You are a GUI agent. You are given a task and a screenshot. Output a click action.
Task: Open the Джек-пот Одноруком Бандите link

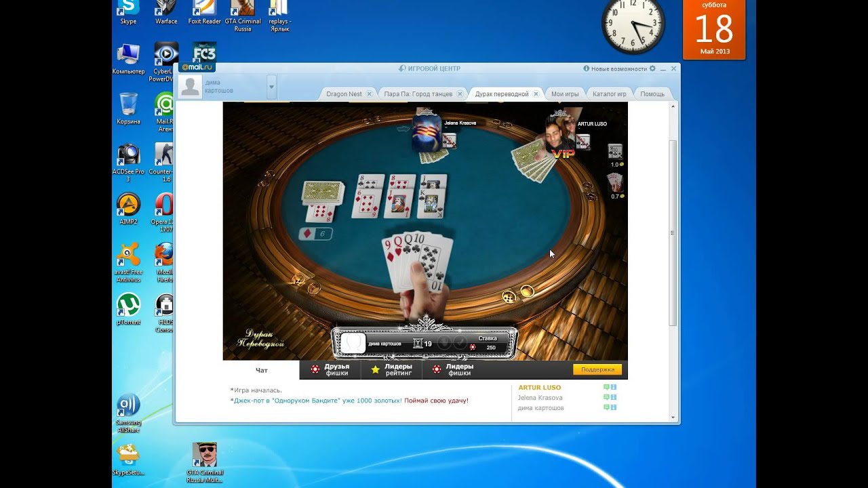tap(318, 401)
